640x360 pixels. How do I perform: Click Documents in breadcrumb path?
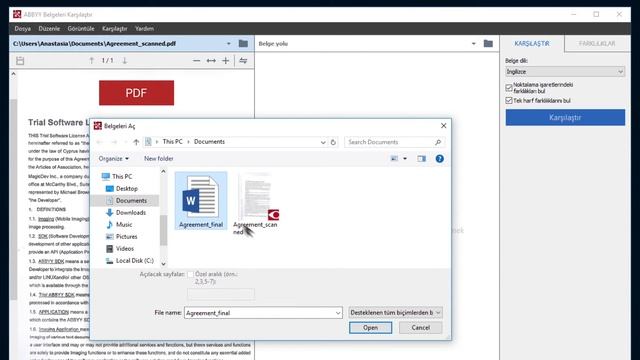[209, 142]
